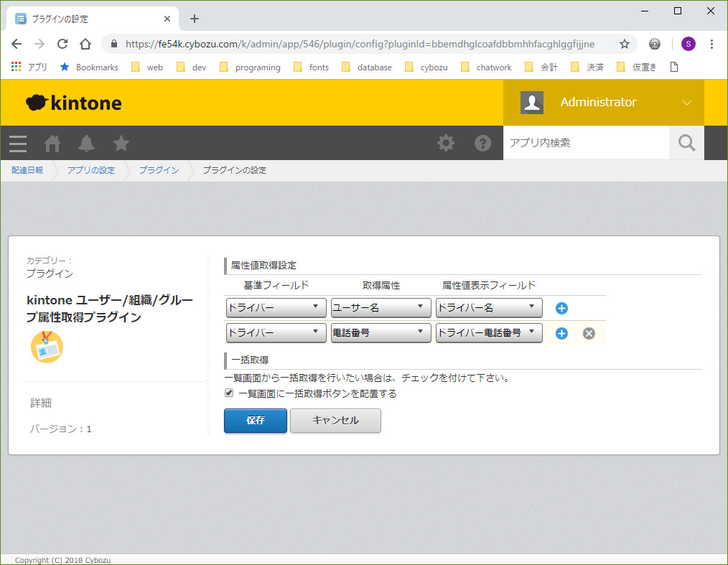728x565 pixels.
Task: Open the アプリ apps shortcut
Action: pyautogui.click(x=29, y=67)
